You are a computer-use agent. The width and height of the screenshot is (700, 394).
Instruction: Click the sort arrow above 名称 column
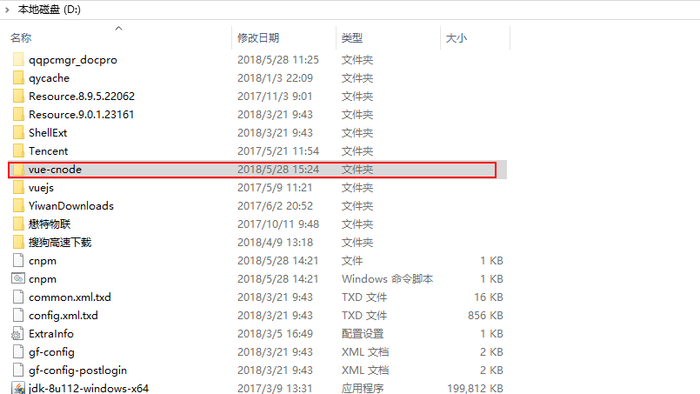119,28
